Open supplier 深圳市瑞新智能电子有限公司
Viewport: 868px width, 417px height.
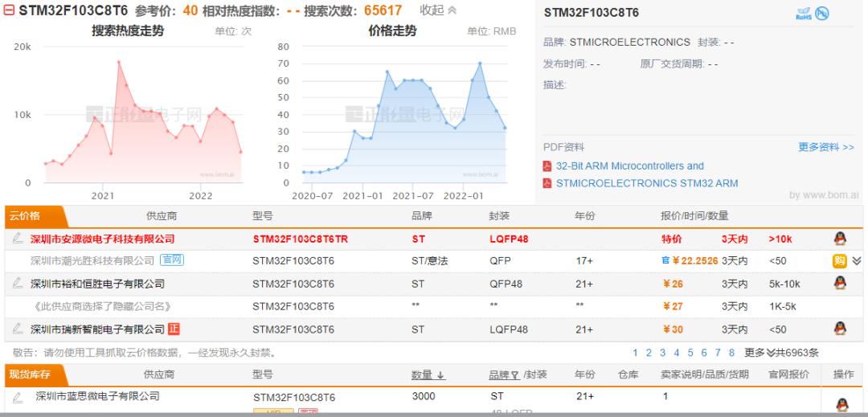tap(97, 329)
